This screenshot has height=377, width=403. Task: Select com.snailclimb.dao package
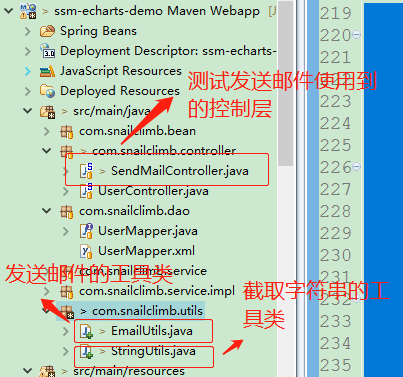(x=134, y=211)
